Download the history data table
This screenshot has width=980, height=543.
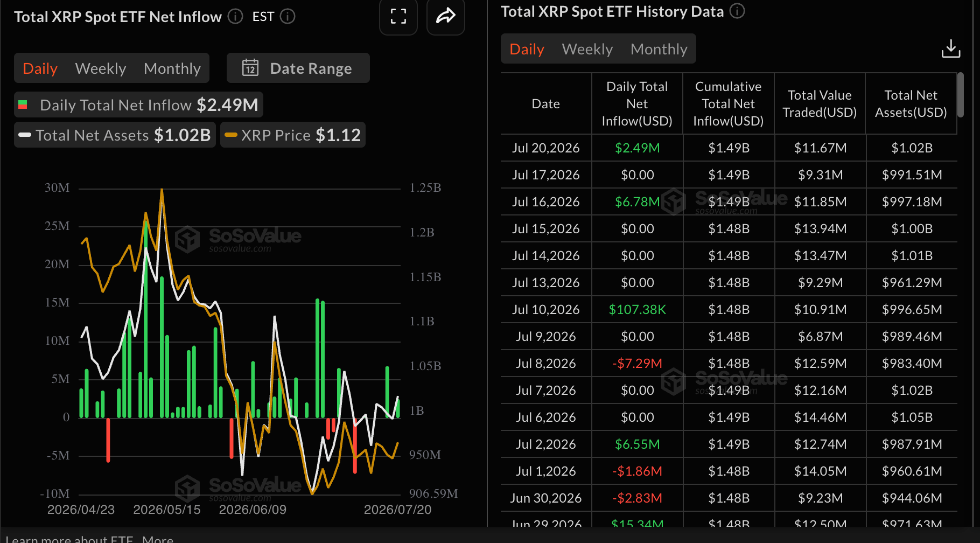tap(951, 49)
